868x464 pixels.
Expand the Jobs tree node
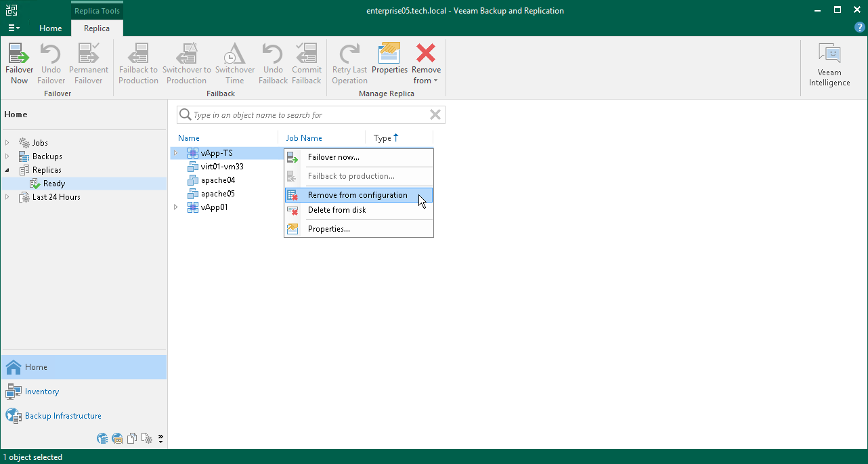click(7, 143)
